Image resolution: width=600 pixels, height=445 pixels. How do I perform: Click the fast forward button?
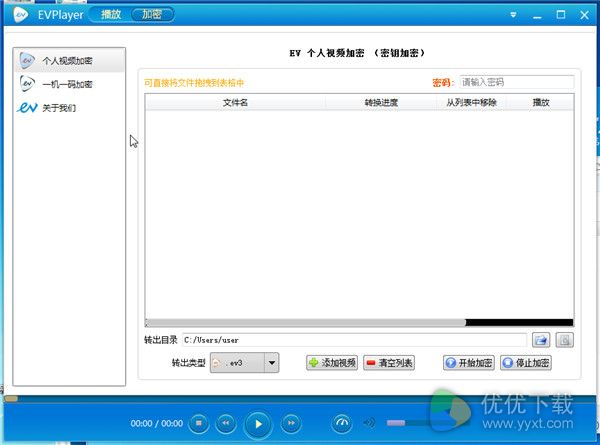[x=291, y=423]
